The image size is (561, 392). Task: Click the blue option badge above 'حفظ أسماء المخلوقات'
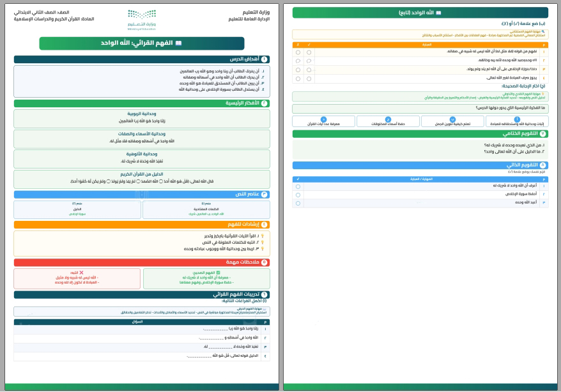pyautogui.click(x=388, y=119)
